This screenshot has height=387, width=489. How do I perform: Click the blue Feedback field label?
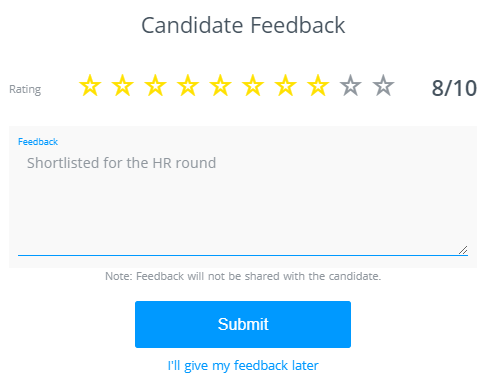[38, 142]
